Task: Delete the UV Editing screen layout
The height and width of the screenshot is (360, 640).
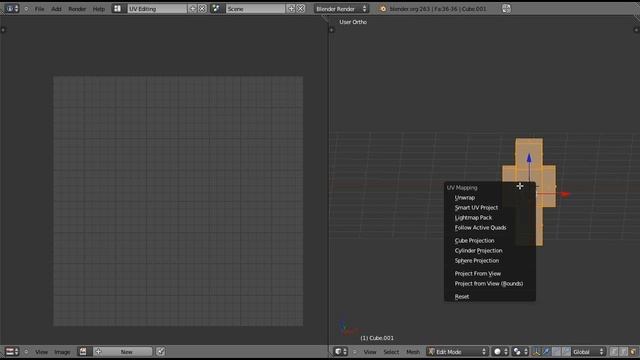Action: coord(202,9)
